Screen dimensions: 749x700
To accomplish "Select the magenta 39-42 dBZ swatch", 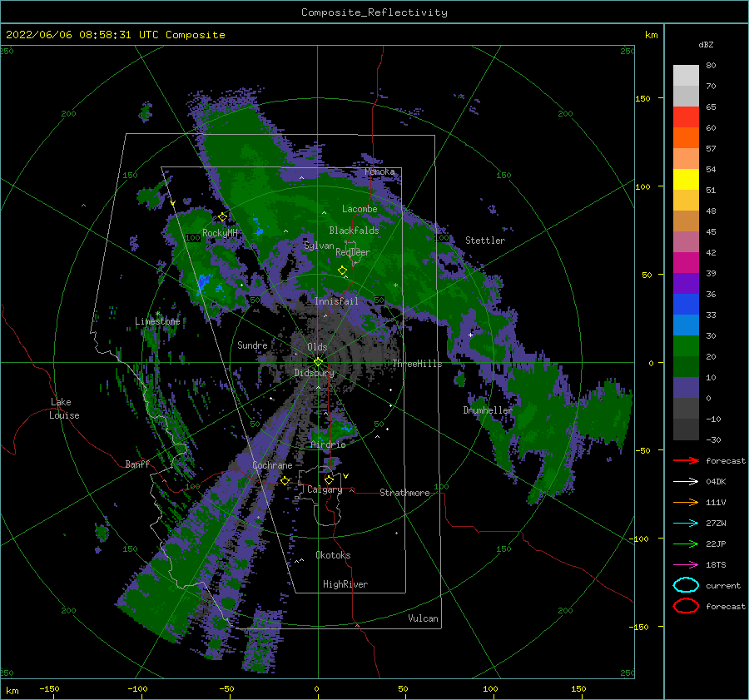I will point(686,262).
